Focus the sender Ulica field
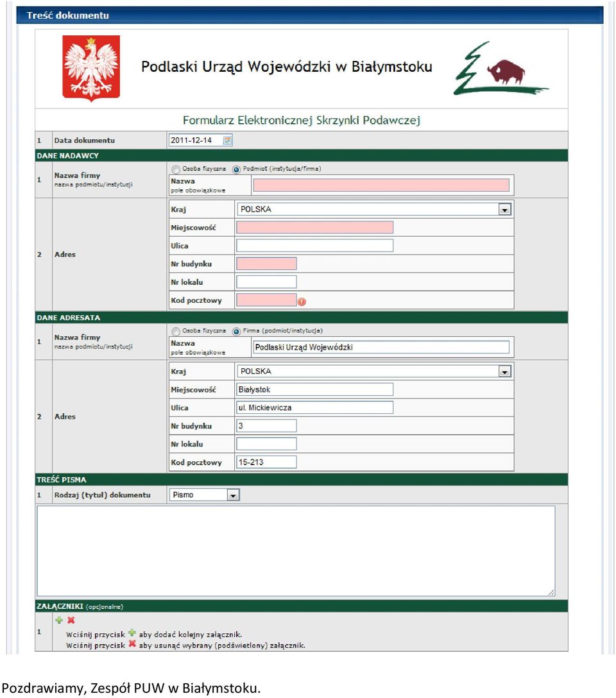Image resolution: width=616 pixels, height=698 pixels. click(x=314, y=245)
